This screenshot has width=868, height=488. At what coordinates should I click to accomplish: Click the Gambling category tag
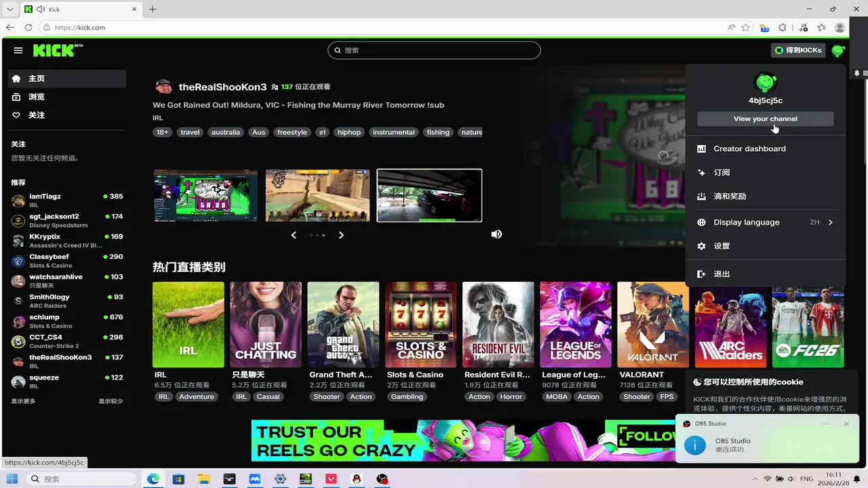[407, 396]
